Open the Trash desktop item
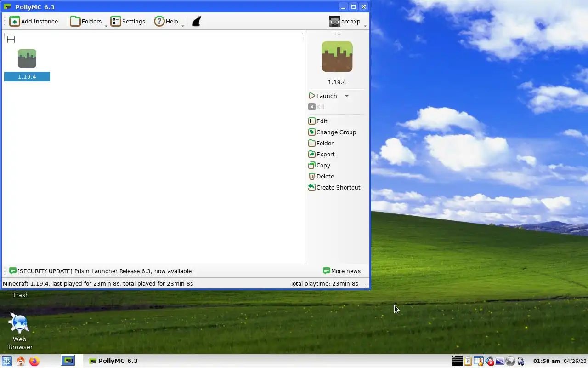The image size is (588, 368). tap(21, 295)
